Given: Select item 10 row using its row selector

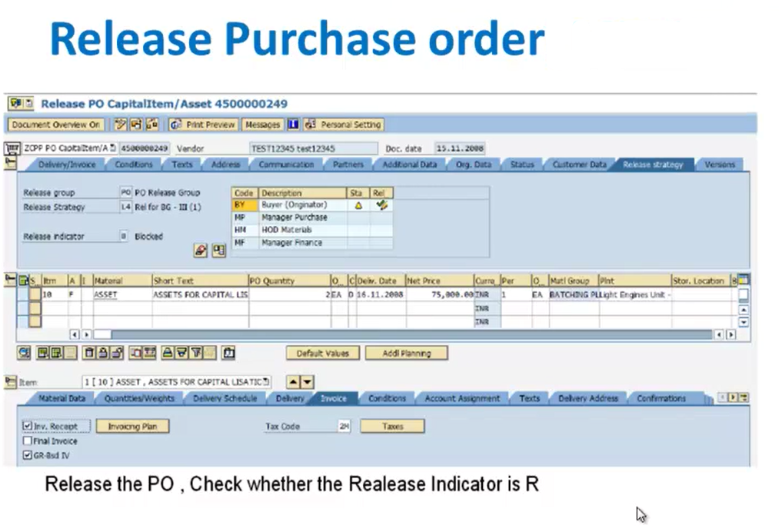Looking at the screenshot, I should (x=35, y=294).
